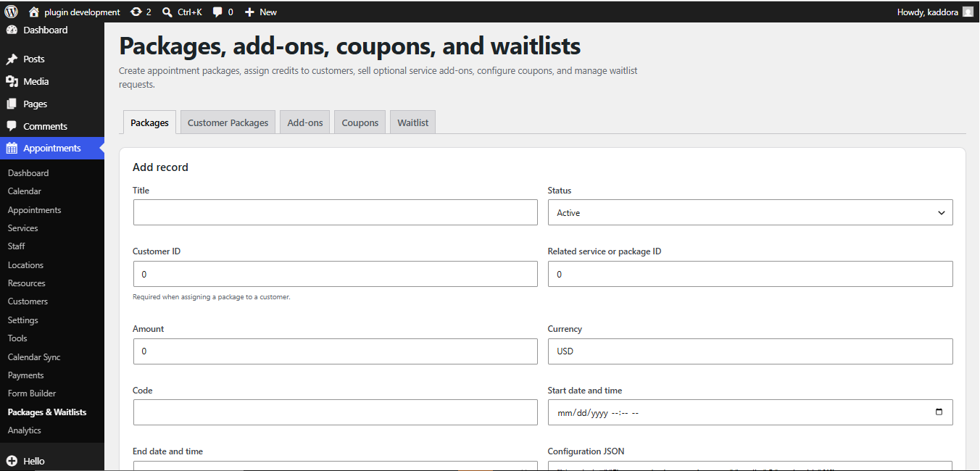Open Form Builder submenu link

32,393
